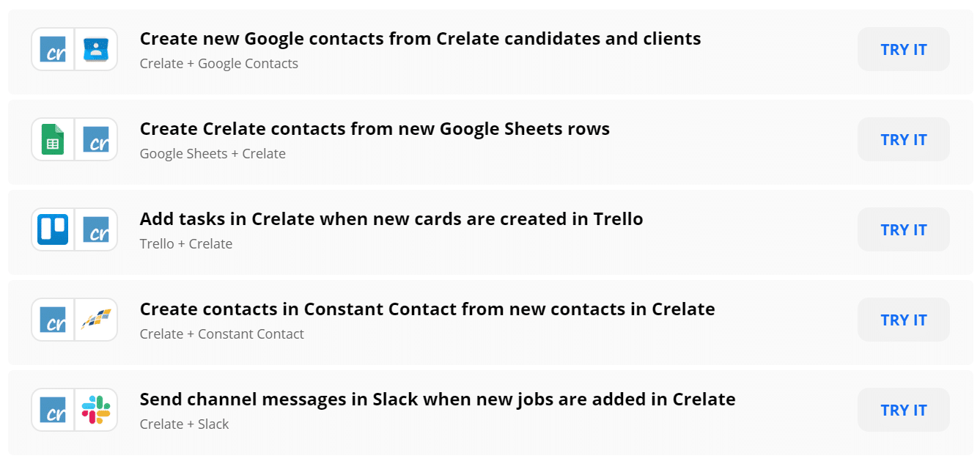Click the Google Contacts icon in first row
Viewport: 980px width, 464px height.
[x=96, y=49]
